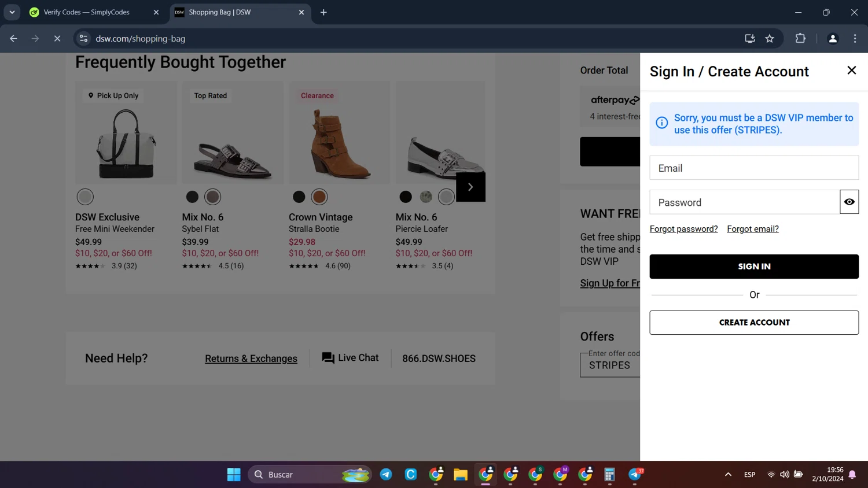Open the Chrome profile icon
Viewport: 868px width, 488px height.
[833, 39]
